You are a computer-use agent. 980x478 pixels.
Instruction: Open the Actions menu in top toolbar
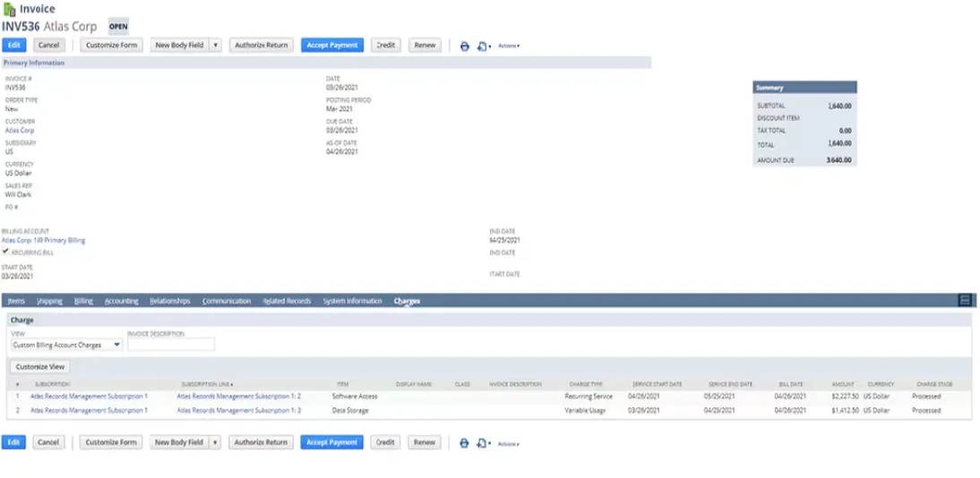(x=508, y=46)
